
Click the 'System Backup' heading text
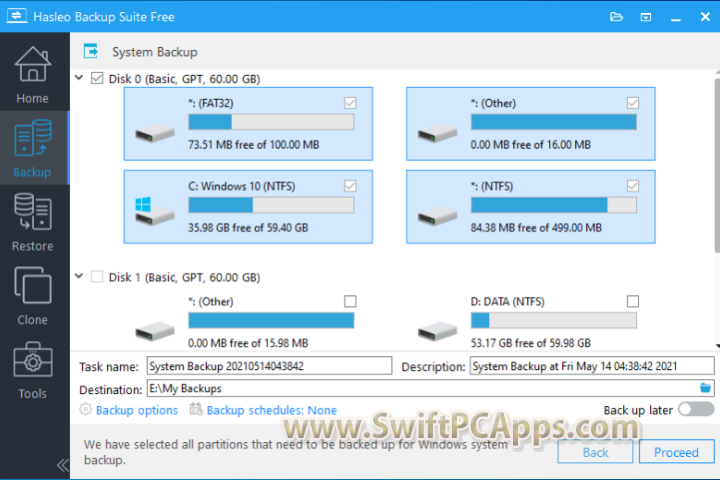pyautogui.click(x=155, y=52)
